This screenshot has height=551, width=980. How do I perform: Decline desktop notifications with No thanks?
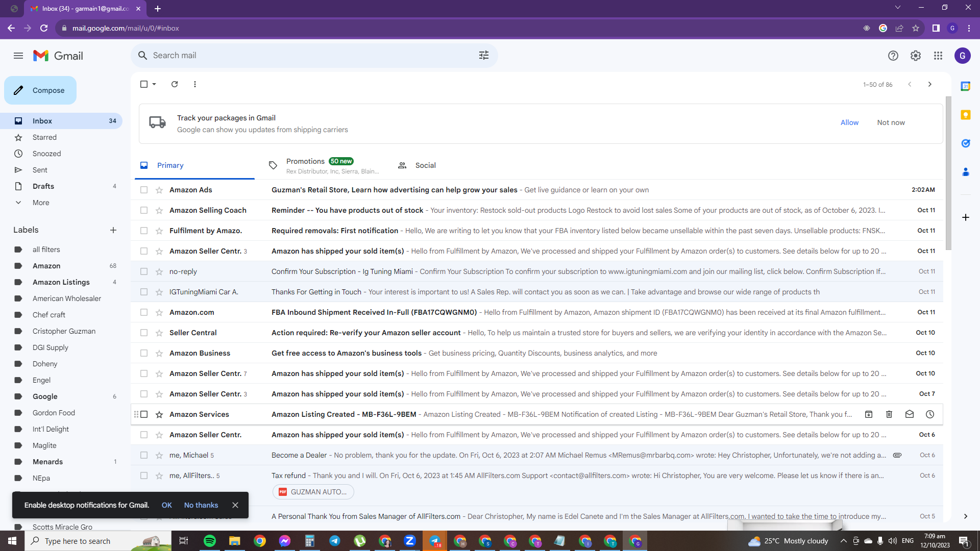[201, 505]
